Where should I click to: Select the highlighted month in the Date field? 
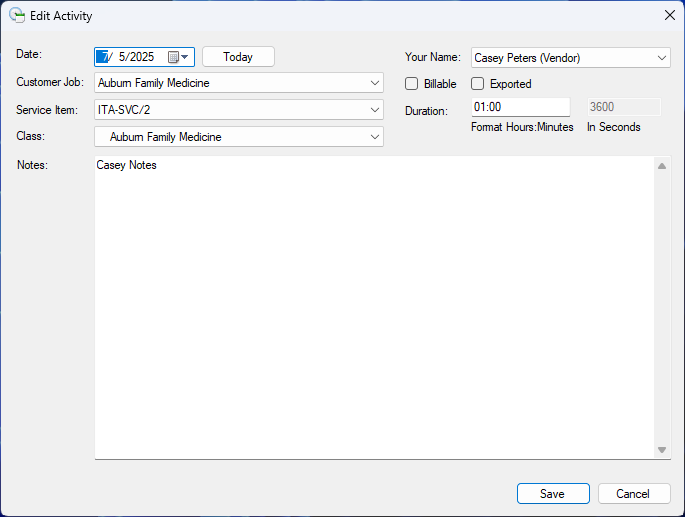pyautogui.click(x=103, y=57)
